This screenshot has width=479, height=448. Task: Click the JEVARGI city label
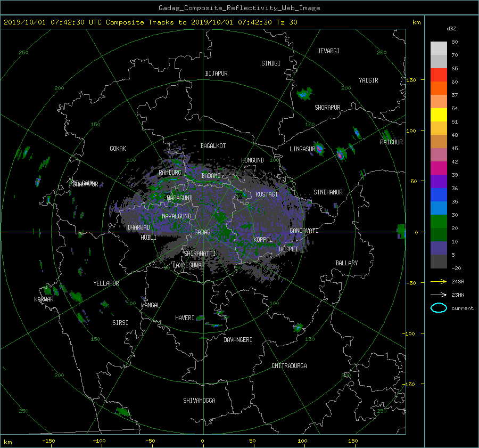pos(328,51)
